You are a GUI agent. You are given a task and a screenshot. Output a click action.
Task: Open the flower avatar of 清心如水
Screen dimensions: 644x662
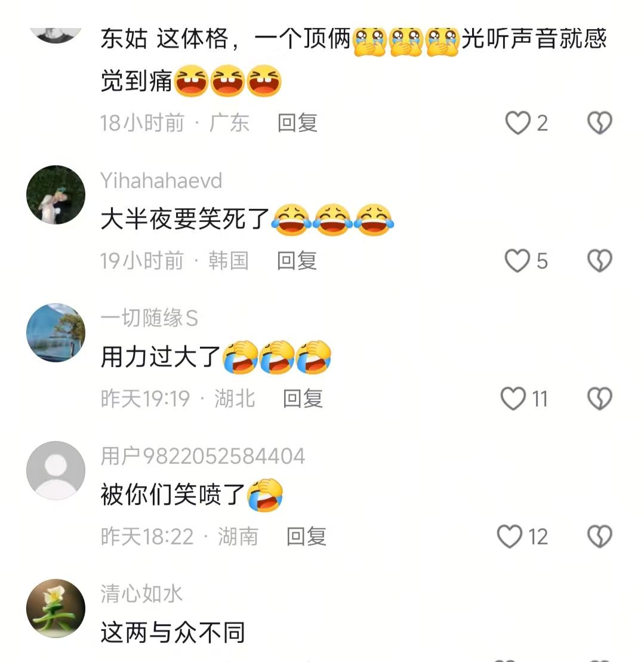tap(56, 608)
